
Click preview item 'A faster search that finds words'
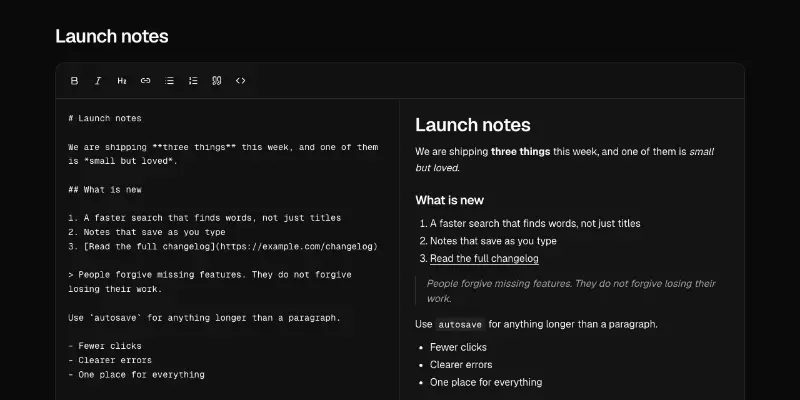[535, 223]
